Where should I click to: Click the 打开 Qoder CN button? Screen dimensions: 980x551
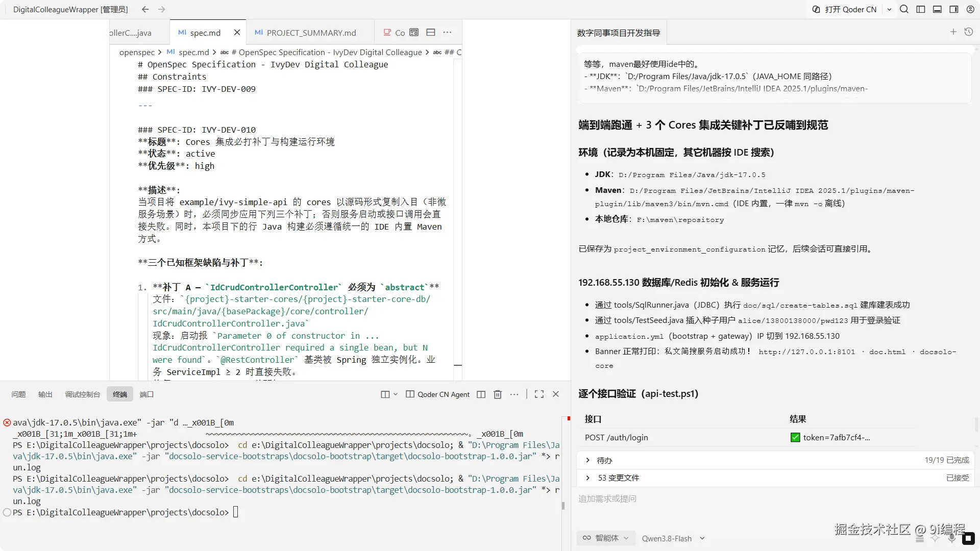click(x=845, y=9)
